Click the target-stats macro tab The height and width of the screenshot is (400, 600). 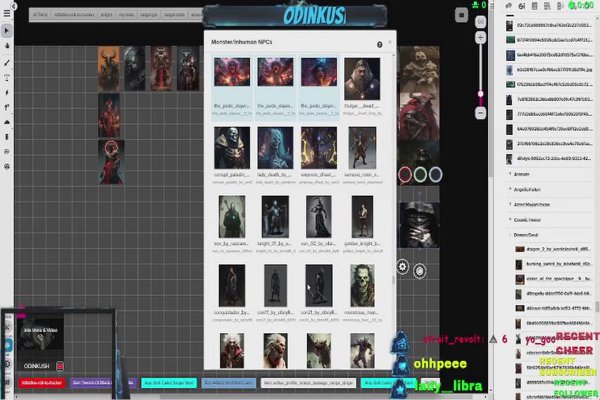tap(174, 15)
